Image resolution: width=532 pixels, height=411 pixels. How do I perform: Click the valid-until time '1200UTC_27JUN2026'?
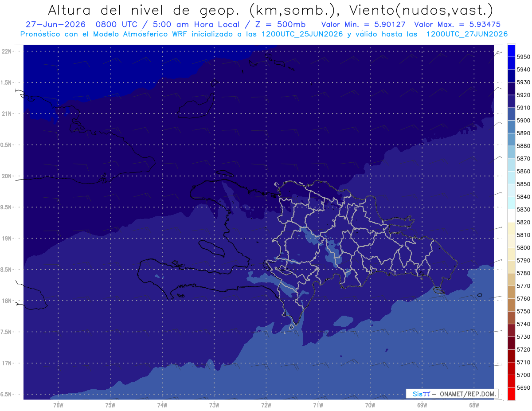click(467, 34)
